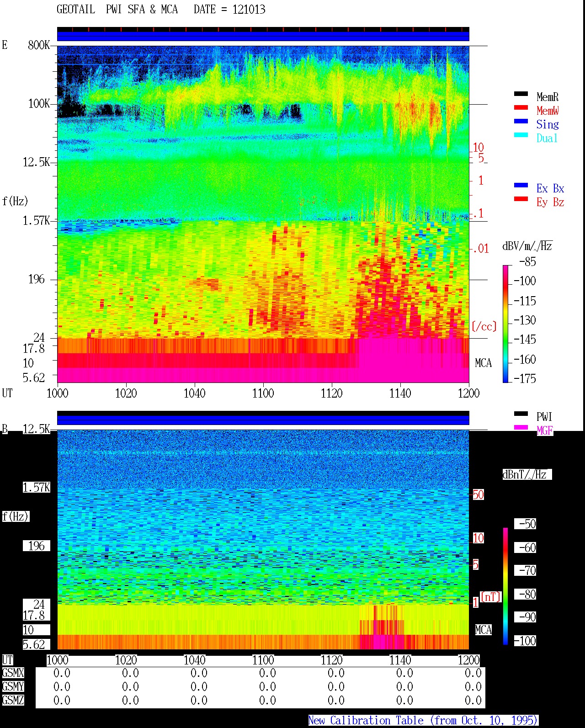Click the blue mode bar above the B spectrogram
The width and height of the screenshot is (585, 728).
coord(263,420)
